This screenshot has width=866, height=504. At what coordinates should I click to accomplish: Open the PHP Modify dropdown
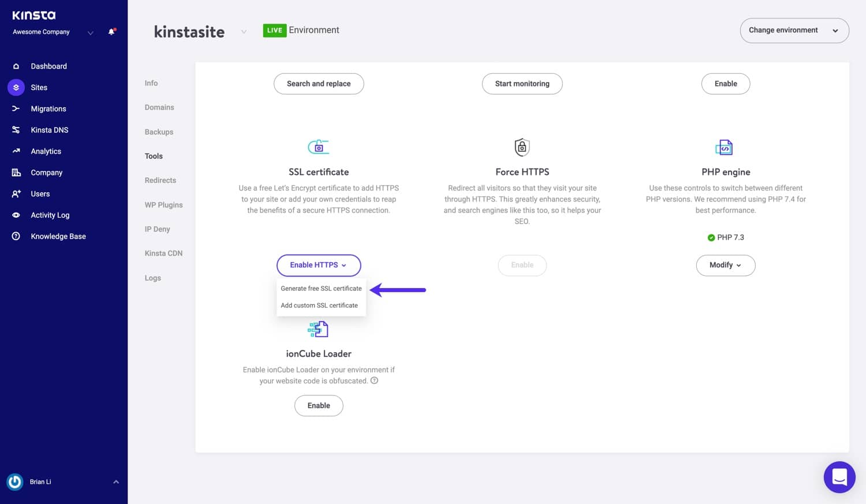(x=726, y=265)
